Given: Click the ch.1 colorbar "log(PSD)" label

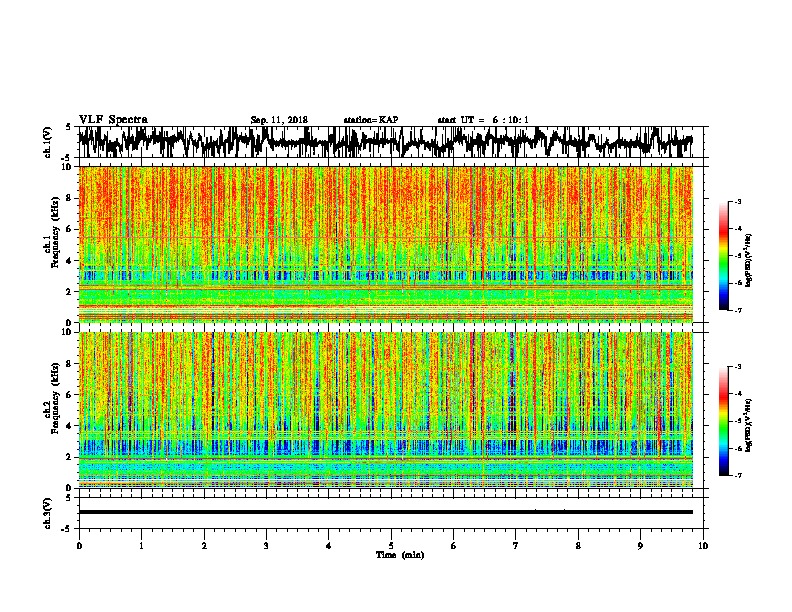Looking at the screenshot, I should 749,261.
